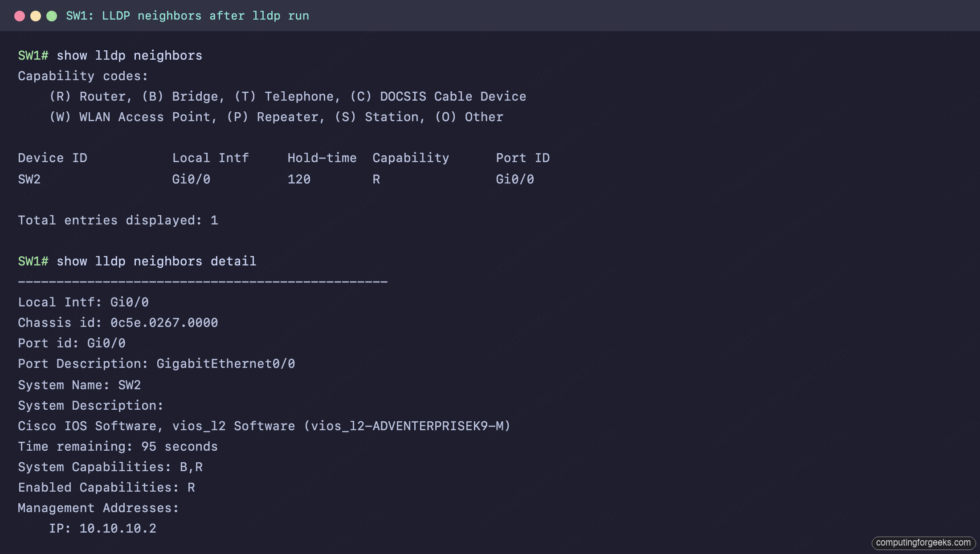The height and width of the screenshot is (554, 980).
Task: Click 'Time remaining: 95 seconds' line
Action: click(x=118, y=447)
